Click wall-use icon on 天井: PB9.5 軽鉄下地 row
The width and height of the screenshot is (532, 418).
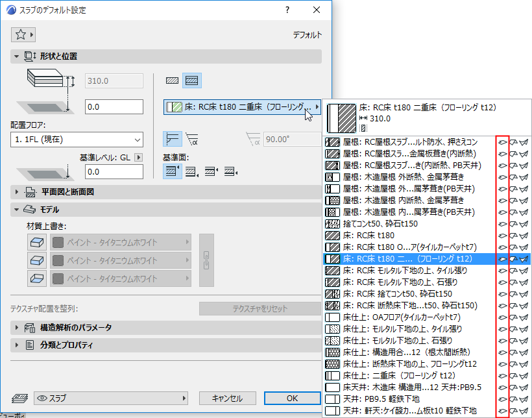coord(513,399)
